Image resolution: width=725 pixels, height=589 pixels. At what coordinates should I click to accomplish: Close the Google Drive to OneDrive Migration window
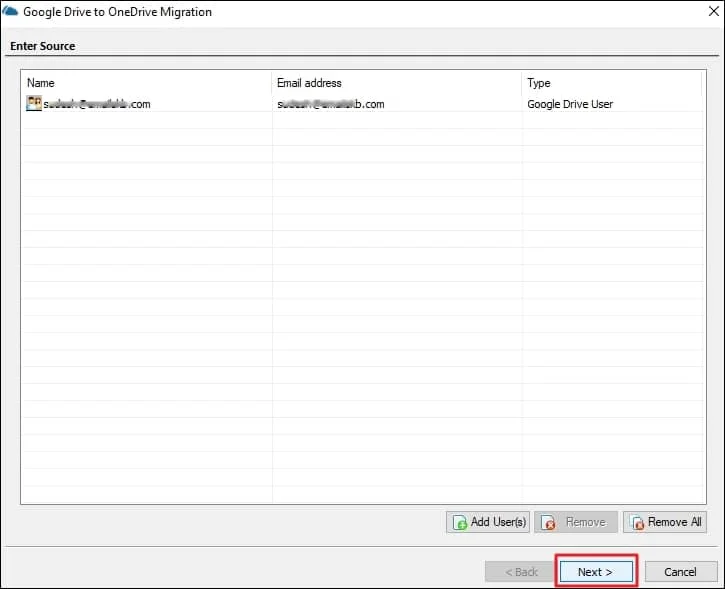[x=714, y=11]
